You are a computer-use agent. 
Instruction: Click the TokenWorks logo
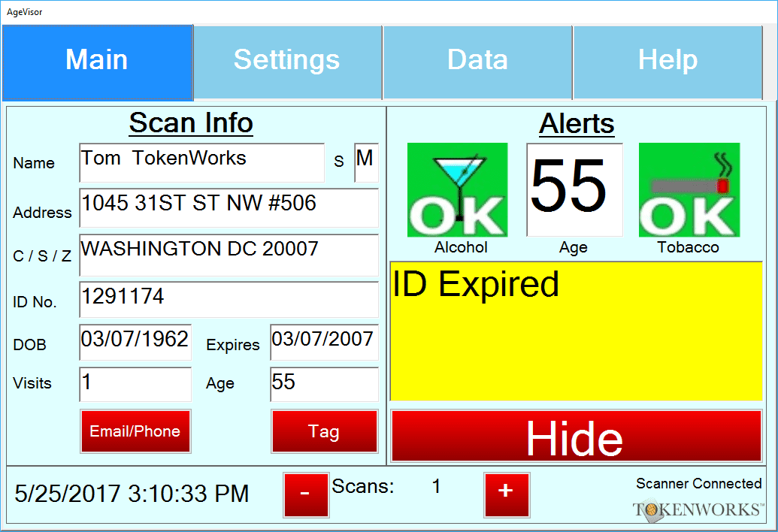[698, 509]
